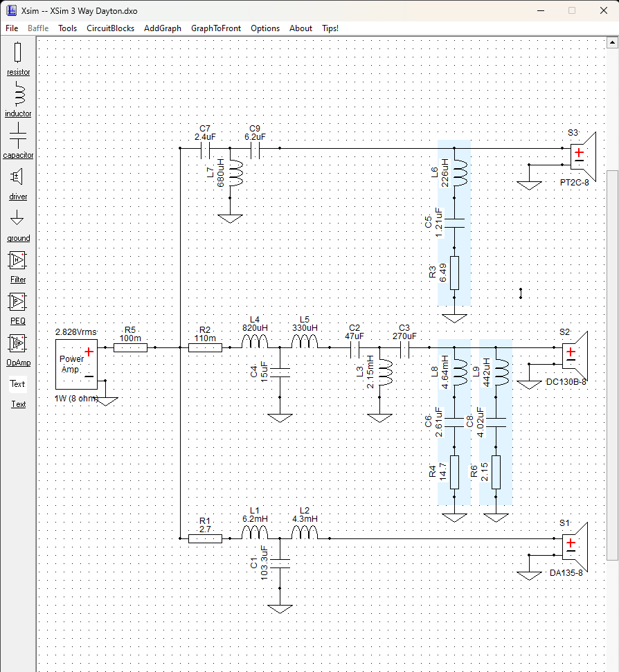
Task: Click the ground symbol under C1
Action: coord(280,608)
